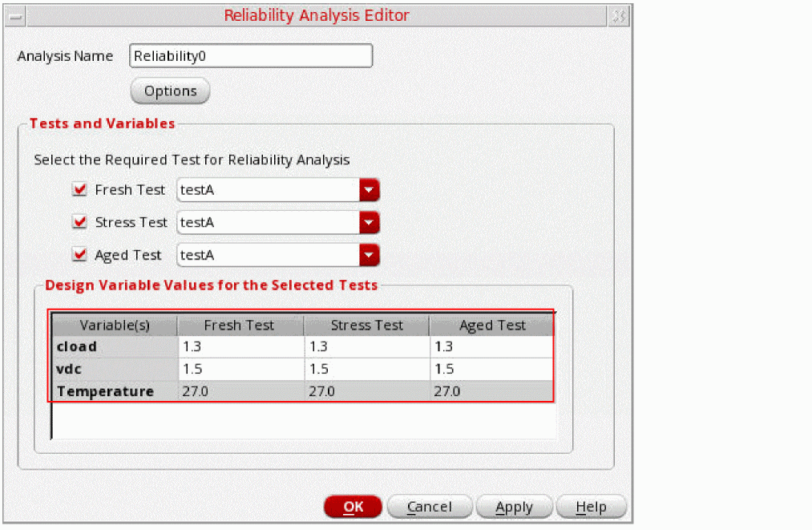Expand the Fresh Test dropdown arrow
This screenshot has width=812, height=530.
370,190
